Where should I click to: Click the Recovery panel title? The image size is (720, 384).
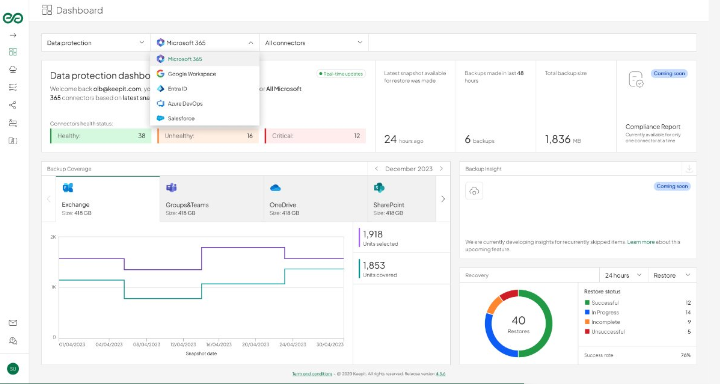[x=477, y=275]
